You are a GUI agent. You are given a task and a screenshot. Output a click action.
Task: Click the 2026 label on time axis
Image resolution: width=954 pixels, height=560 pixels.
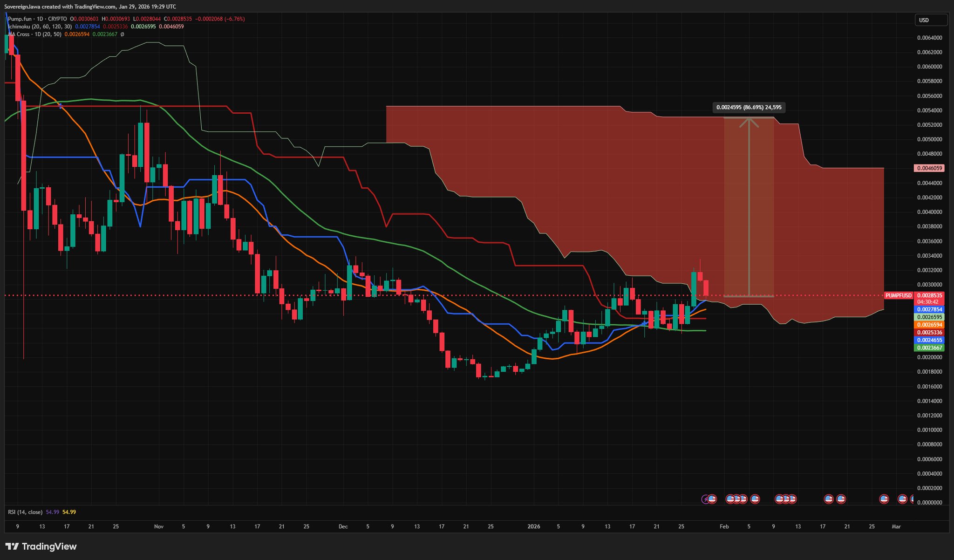pyautogui.click(x=533, y=526)
